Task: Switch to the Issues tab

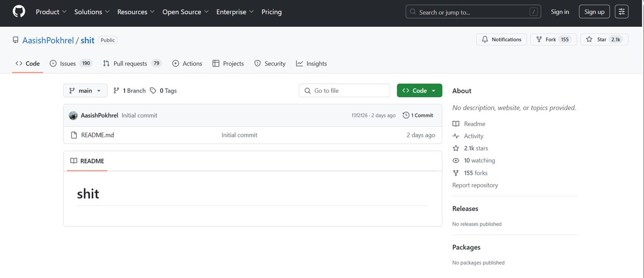Action: (x=71, y=63)
